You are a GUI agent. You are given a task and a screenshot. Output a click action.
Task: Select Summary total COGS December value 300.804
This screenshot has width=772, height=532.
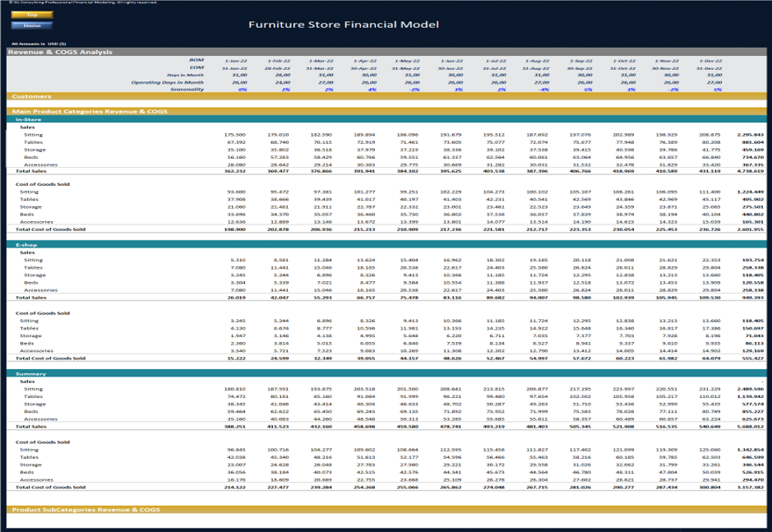(x=710, y=487)
